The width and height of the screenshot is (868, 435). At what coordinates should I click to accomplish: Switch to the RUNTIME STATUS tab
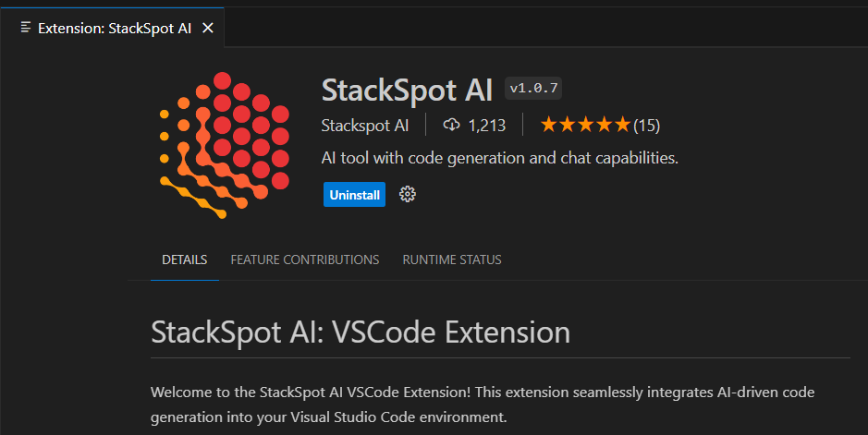pyautogui.click(x=452, y=260)
